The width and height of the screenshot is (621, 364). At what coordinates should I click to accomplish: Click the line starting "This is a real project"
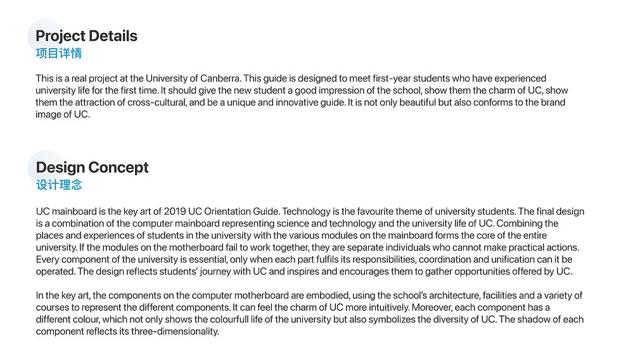291,78
